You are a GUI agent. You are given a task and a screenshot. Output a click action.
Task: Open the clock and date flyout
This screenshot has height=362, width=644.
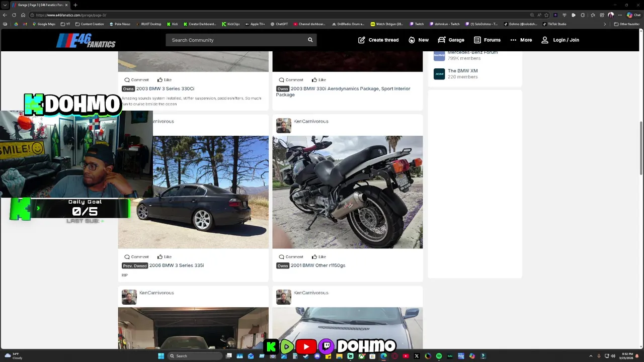click(625, 356)
